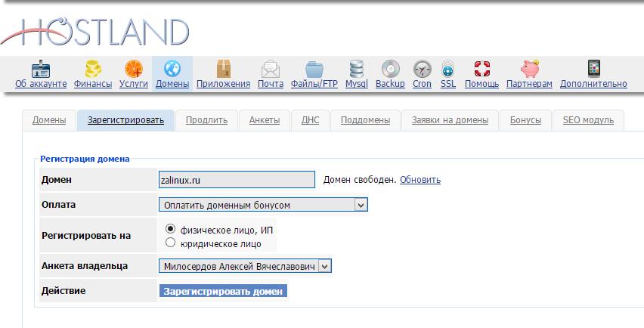Viewport: 644px width, 328px height.
Task: Click the Hostland logo
Action: coord(95,32)
